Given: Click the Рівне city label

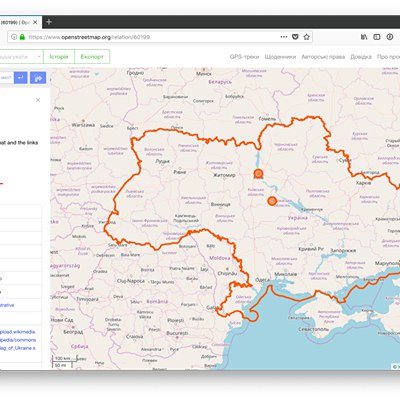Looking at the screenshot, I should click(180, 172).
